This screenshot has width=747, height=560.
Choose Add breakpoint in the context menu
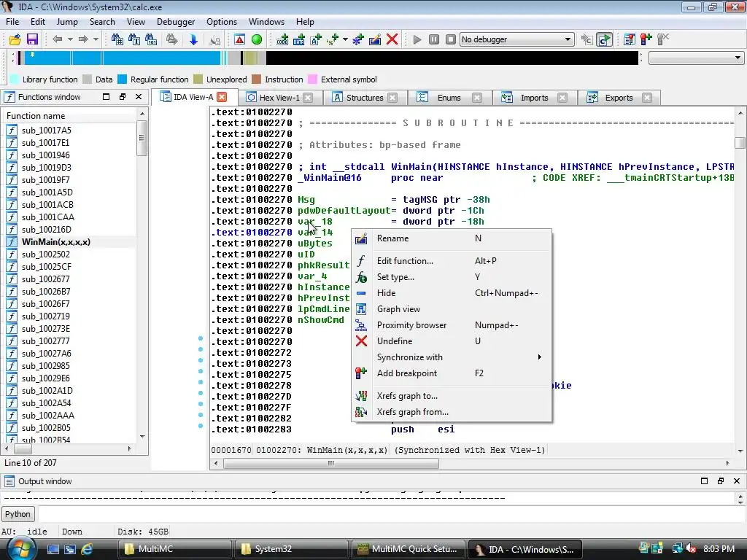tap(452, 373)
